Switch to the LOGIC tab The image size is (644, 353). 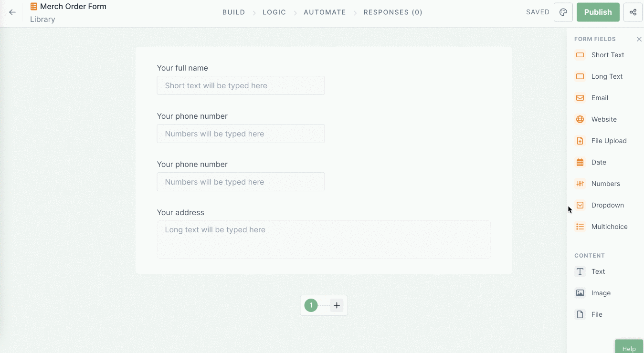(x=274, y=12)
